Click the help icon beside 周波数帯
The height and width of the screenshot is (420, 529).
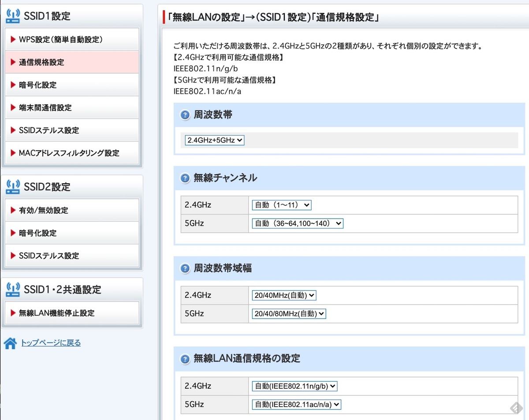[x=185, y=115]
